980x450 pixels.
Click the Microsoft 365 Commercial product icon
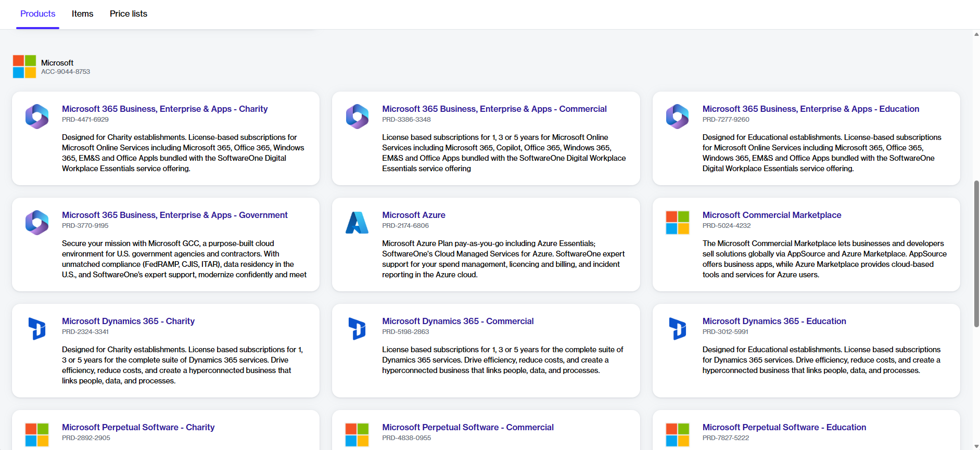(x=357, y=117)
